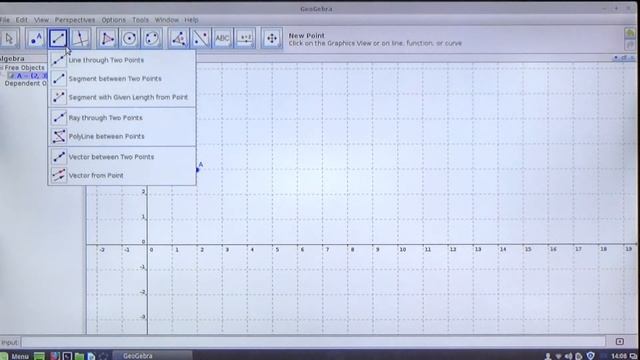Image resolution: width=640 pixels, height=360 pixels.
Task: Select the ABC Insert Text tool
Action: point(222,38)
